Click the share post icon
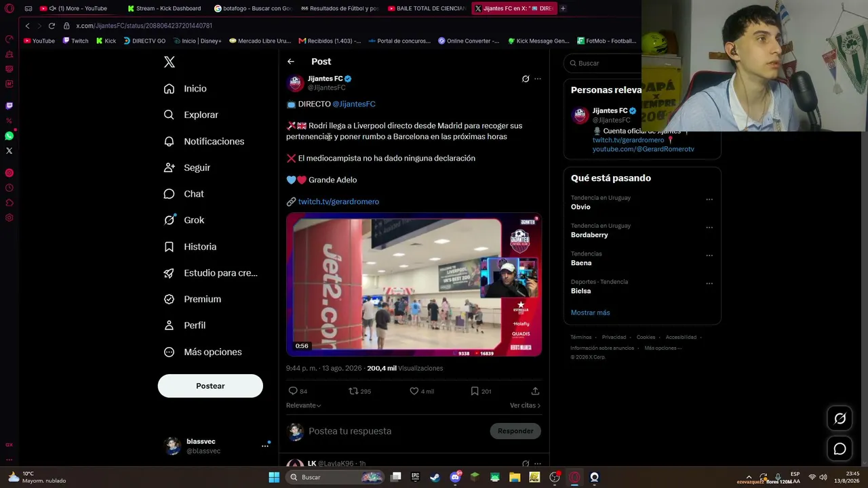The width and height of the screenshot is (868, 488). (x=535, y=391)
